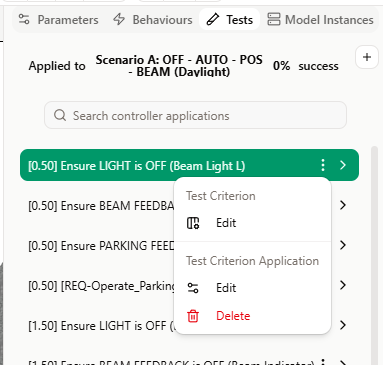Screen dimensions: 383x365
Task: Click the red trash icon beside Delete
Action: (x=193, y=316)
